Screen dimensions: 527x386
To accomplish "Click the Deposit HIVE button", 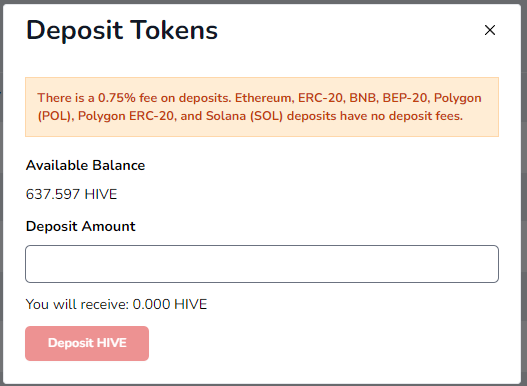I will [x=87, y=343].
